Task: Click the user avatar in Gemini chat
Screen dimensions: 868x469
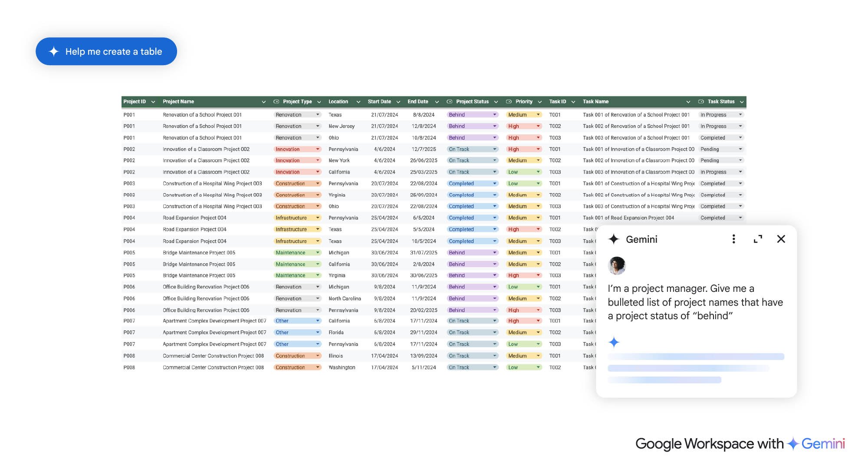Action: (x=617, y=266)
